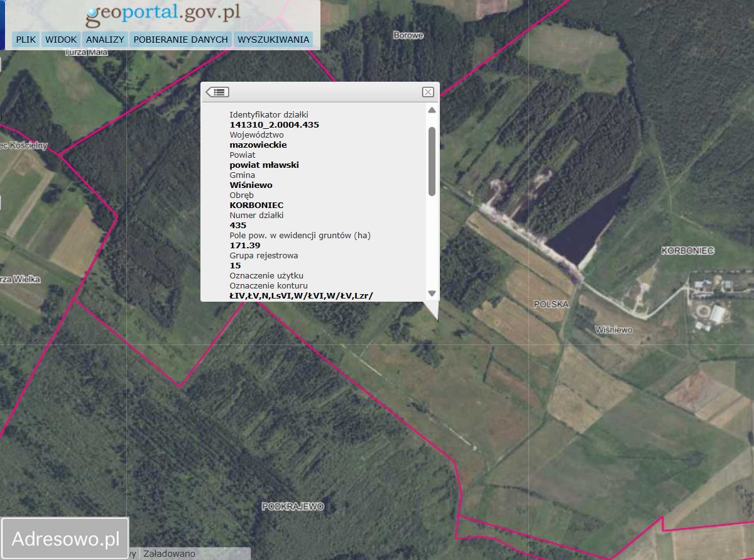Click the popup scrollbar up arrow

(x=432, y=110)
